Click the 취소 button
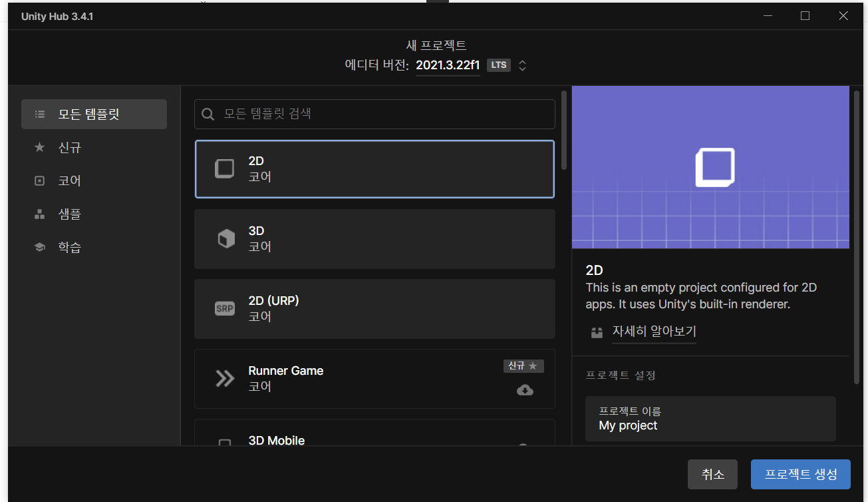The height and width of the screenshot is (502, 868). (712, 475)
